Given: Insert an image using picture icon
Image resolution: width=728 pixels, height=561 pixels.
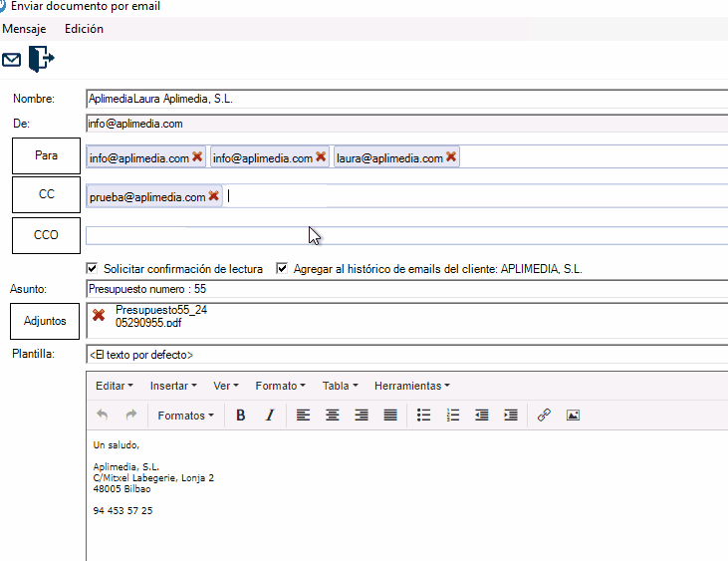Looking at the screenshot, I should [573, 416].
